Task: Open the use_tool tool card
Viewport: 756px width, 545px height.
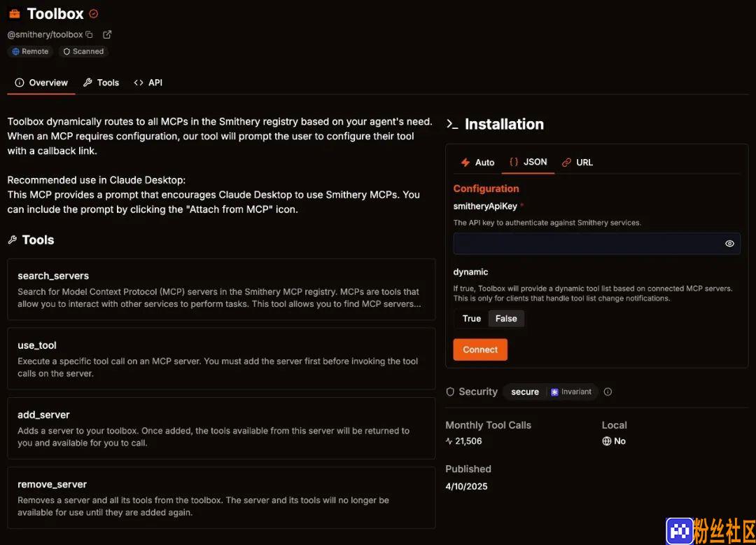Action: [x=221, y=359]
